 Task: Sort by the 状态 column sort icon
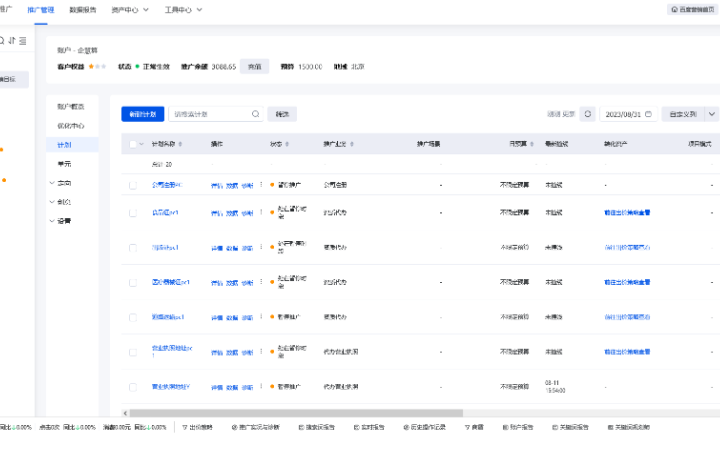pyautogui.click(x=287, y=144)
